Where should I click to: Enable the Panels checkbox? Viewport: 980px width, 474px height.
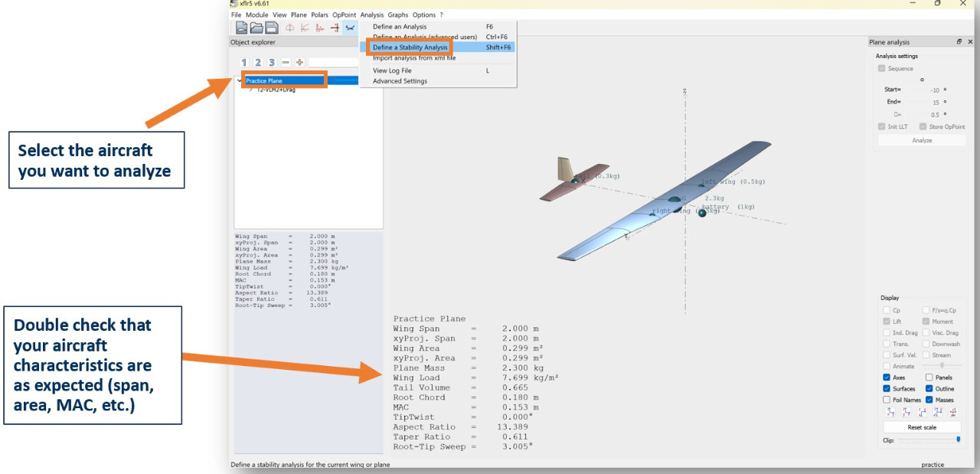[929, 378]
